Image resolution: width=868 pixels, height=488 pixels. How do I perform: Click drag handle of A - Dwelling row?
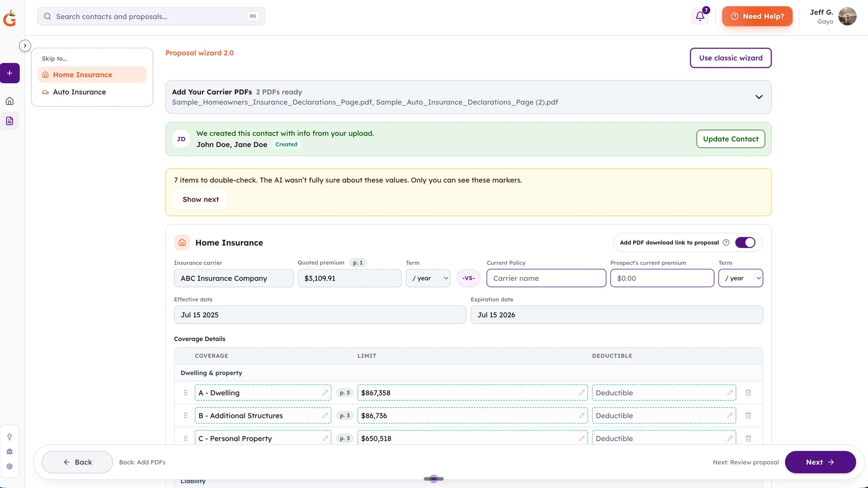[186, 393]
